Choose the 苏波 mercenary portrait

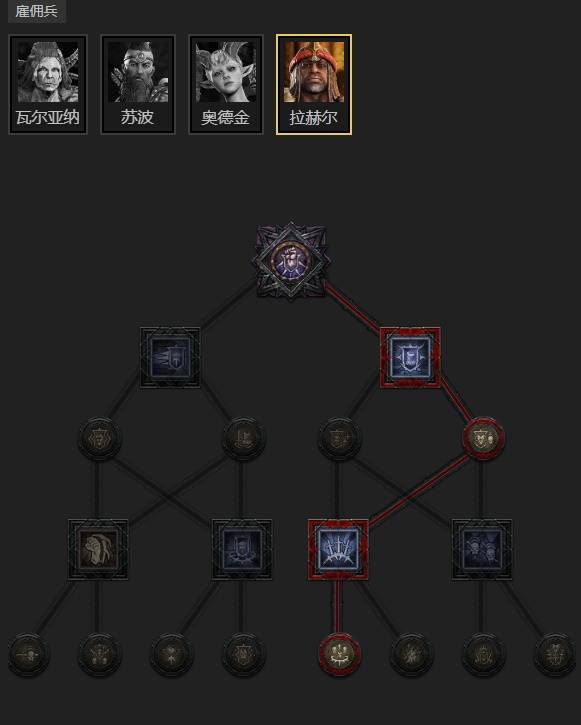coord(138,85)
